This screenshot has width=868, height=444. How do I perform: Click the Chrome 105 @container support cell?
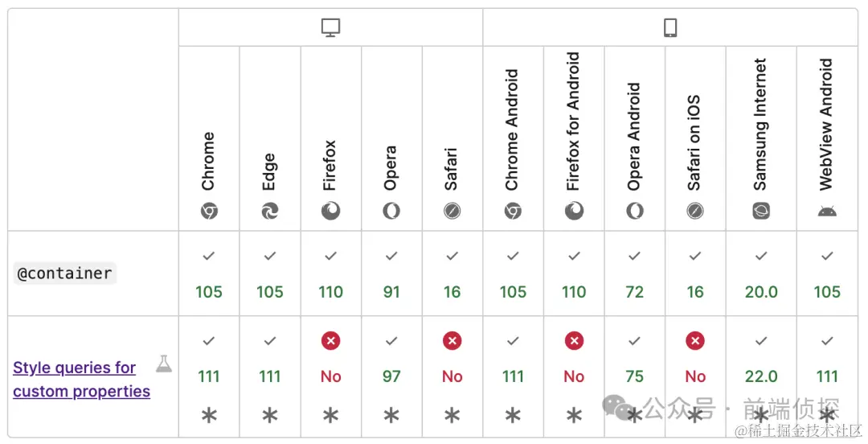pos(209,273)
